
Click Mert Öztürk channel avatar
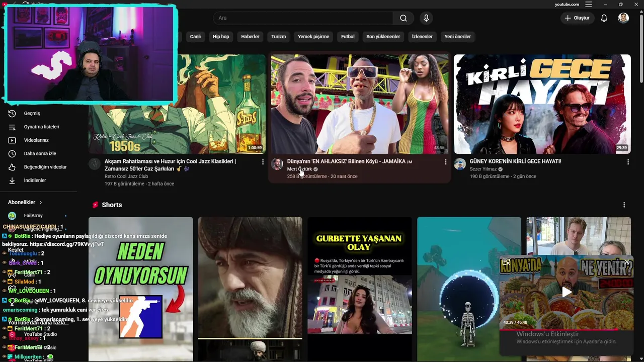click(x=277, y=164)
